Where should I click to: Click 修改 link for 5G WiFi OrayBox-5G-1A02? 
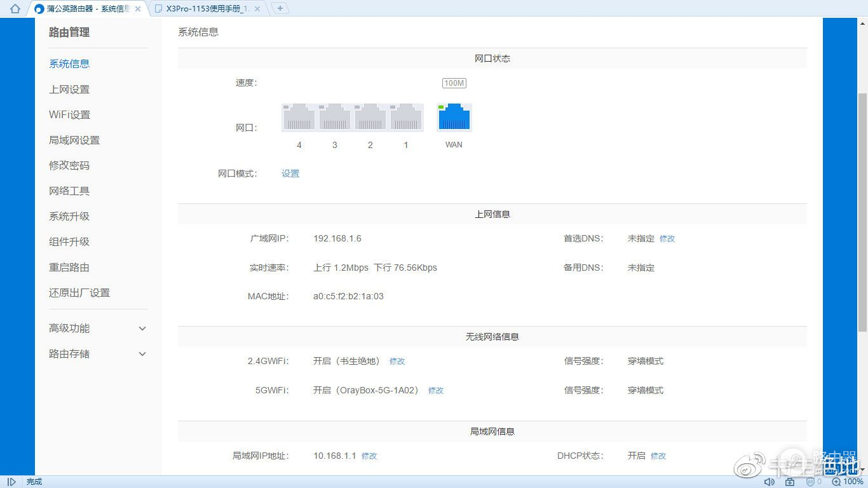[436, 391]
